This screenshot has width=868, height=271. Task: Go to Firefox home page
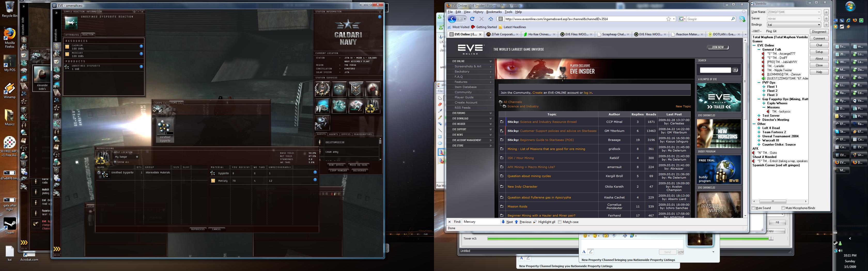coord(491,19)
